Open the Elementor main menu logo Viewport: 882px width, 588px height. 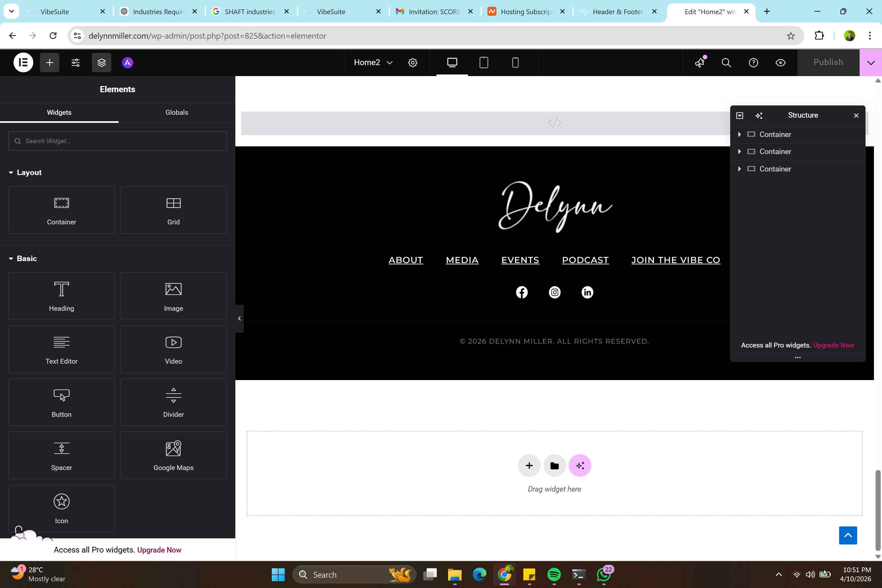pos(23,62)
